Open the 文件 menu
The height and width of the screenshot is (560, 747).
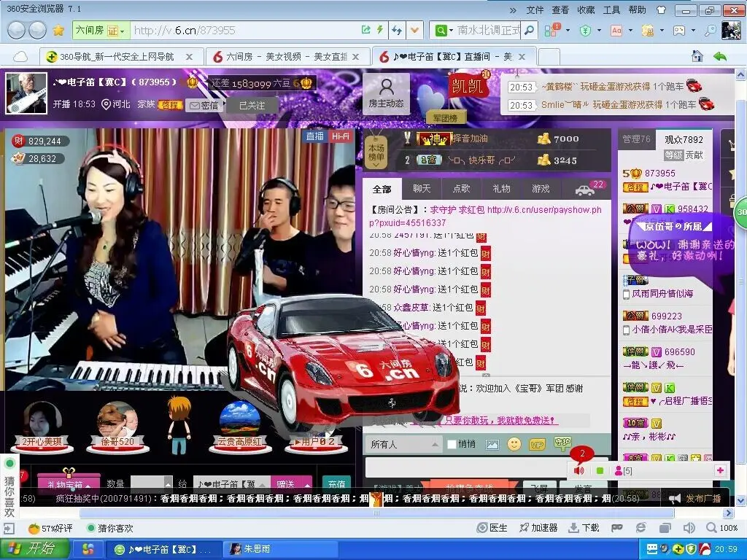tap(535, 10)
